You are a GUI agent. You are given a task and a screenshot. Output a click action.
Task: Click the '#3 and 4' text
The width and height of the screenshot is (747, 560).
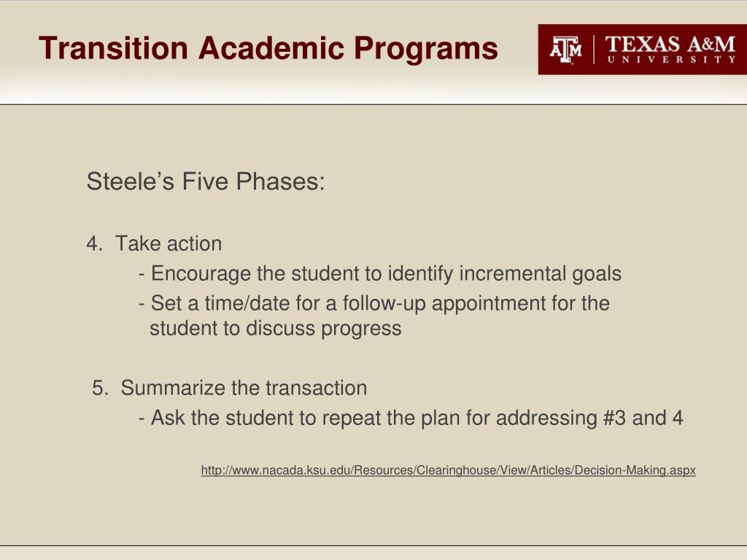643,418
